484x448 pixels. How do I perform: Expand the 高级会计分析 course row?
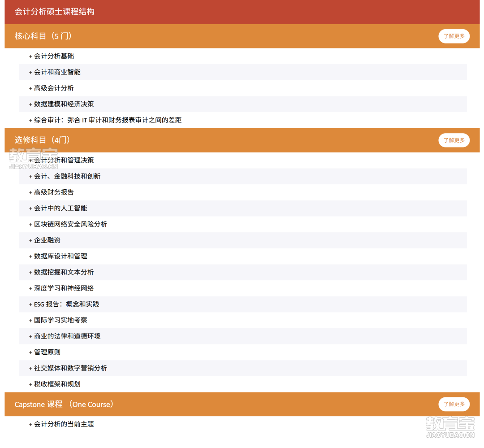click(242, 88)
